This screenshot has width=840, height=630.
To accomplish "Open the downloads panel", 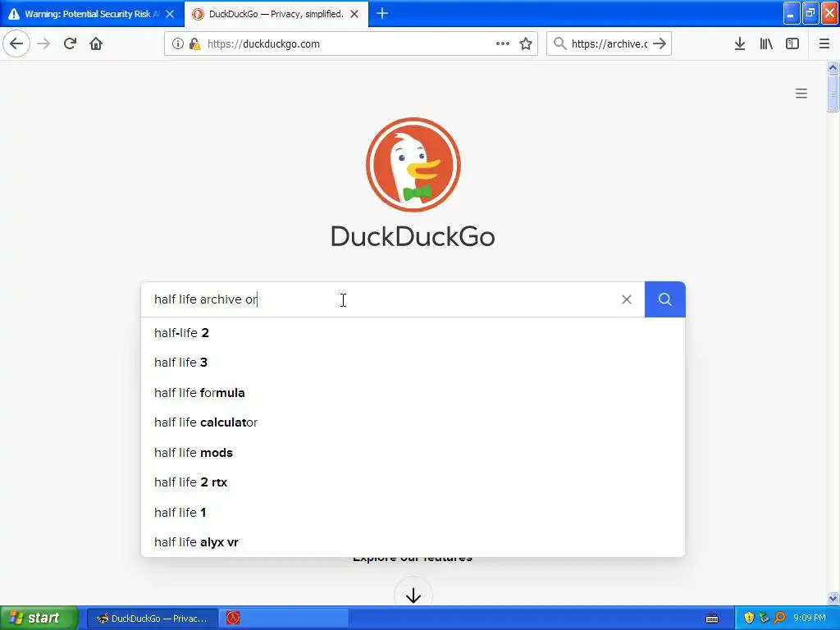I will point(740,43).
